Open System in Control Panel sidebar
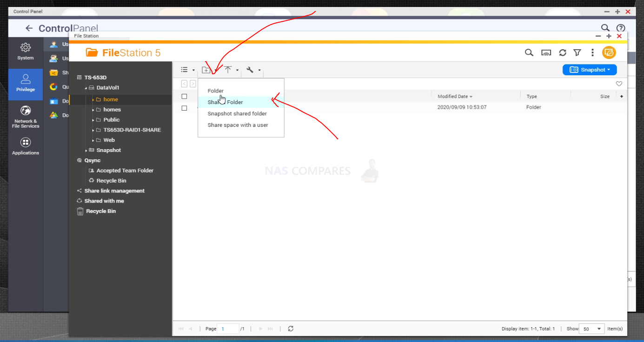This screenshot has height=342, width=644. (x=26, y=52)
